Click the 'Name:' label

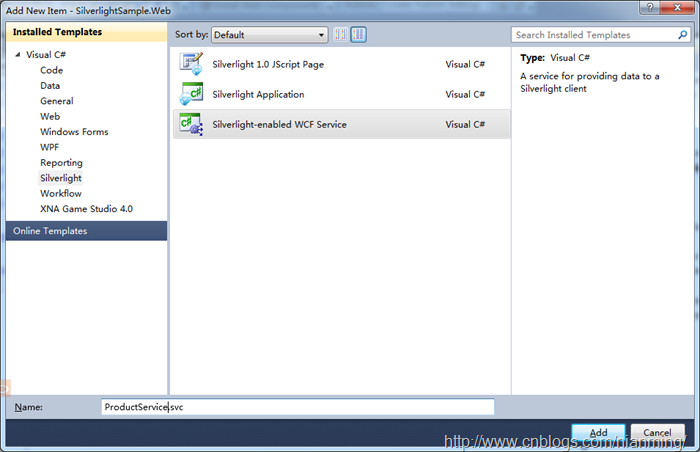click(29, 407)
